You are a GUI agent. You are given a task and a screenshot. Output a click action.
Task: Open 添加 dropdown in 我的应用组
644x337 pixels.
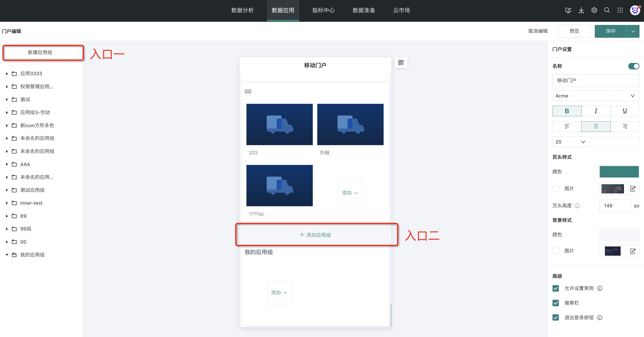pyautogui.click(x=279, y=293)
